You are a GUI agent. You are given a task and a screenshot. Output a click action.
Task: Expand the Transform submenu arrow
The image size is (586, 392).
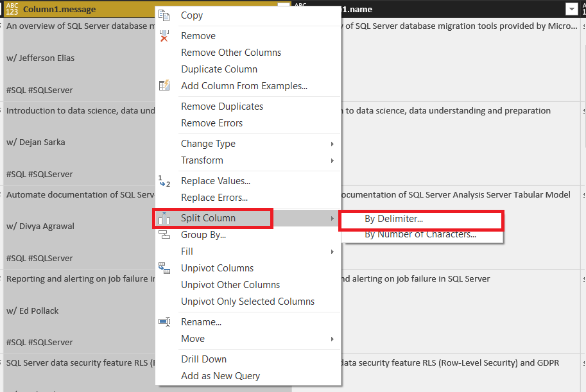(332, 160)
